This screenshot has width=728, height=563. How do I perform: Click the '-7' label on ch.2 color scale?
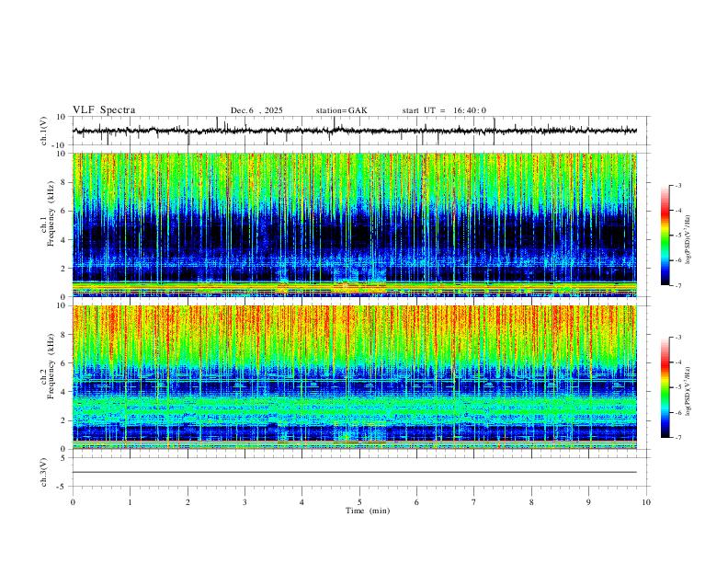677,438
